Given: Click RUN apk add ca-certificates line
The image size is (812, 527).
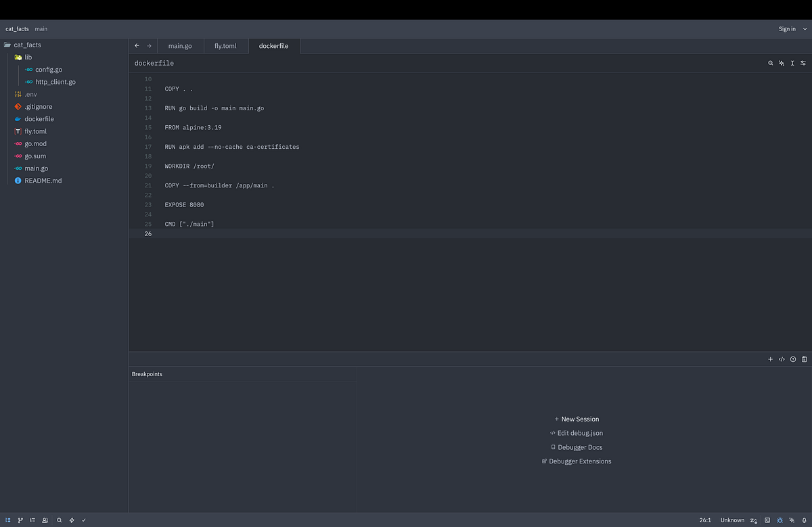Looking at the screenshot, I should pyautogui.click(x=232, y=147).
